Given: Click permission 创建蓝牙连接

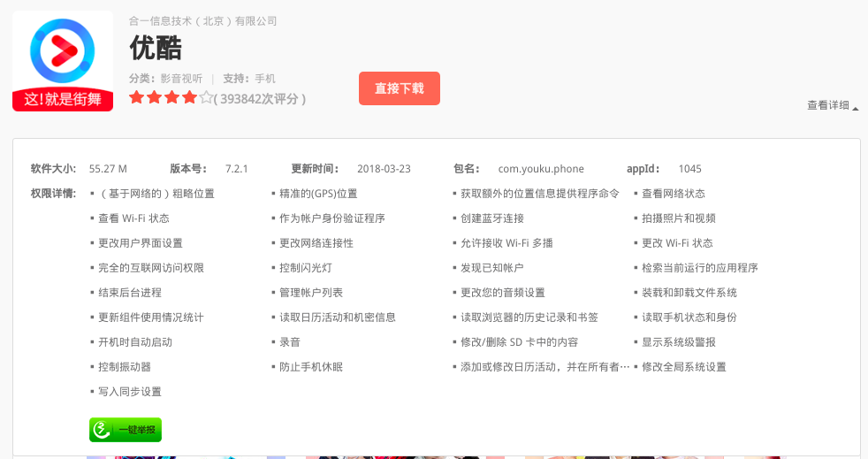Looking at the screenshot, I should [x=492, y=218].
